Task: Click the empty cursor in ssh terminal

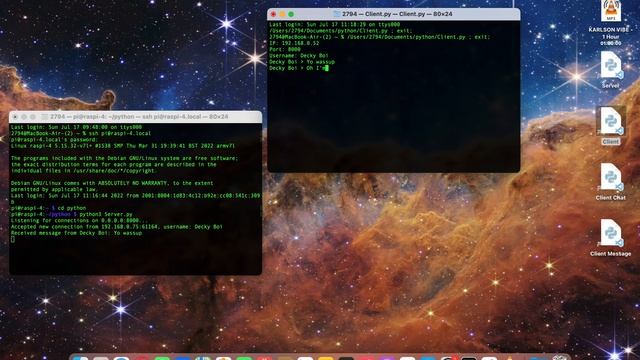Action: click(x=13, y=239)
